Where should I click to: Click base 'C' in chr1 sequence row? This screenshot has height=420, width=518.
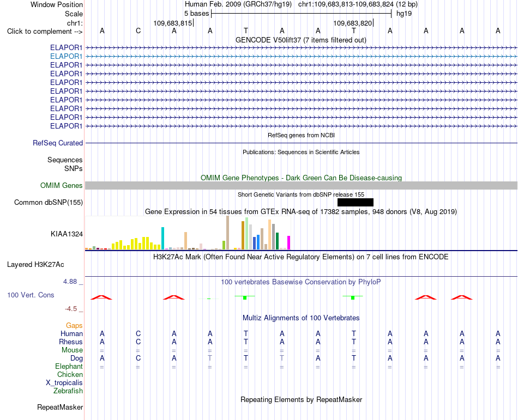138,31
